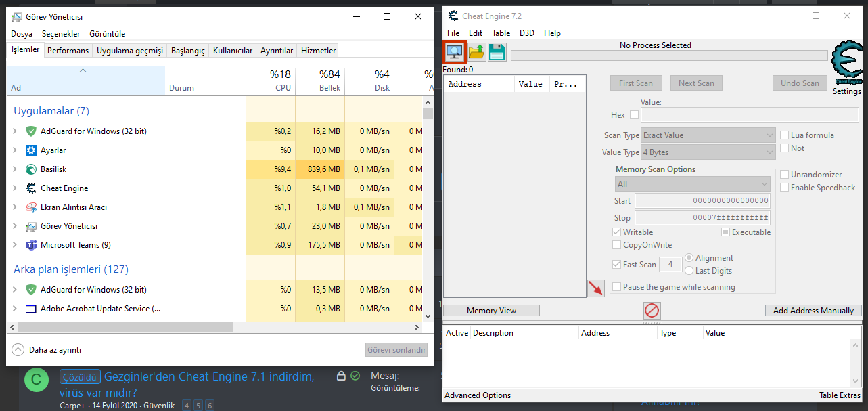This screenshot has width=868, height=411.
Task: Switch to the Başlangıç tab
Action: (x=188, y=51)
